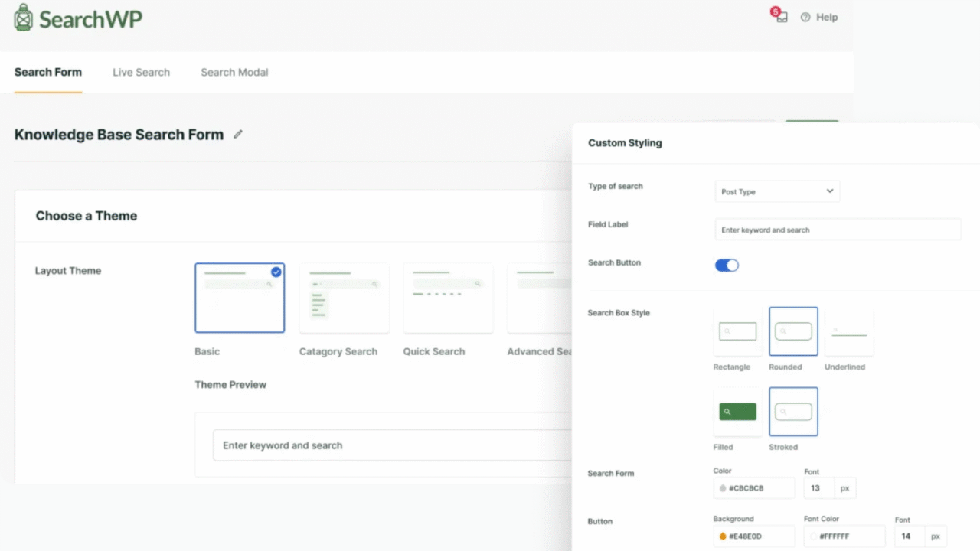980x551 pixels.
Task: Open Search Form color #CBCBCB picker
Action: pyautogui.click(x=754, y=488)
